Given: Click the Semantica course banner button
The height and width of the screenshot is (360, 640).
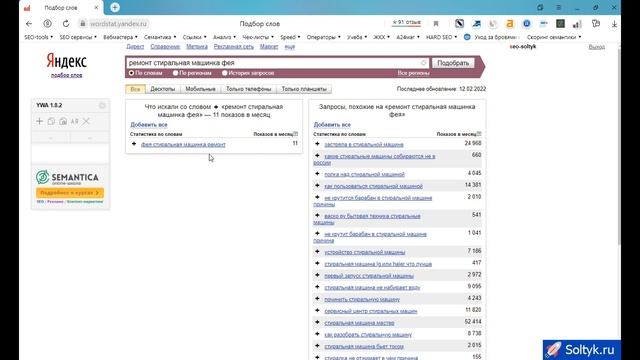Looking at the screenshot, I should (70, 193).
